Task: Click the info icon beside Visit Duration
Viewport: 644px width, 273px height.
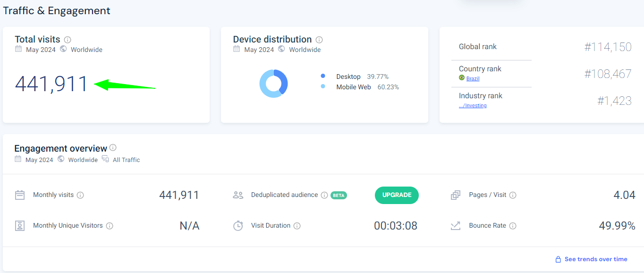Action: click(297, 226)
